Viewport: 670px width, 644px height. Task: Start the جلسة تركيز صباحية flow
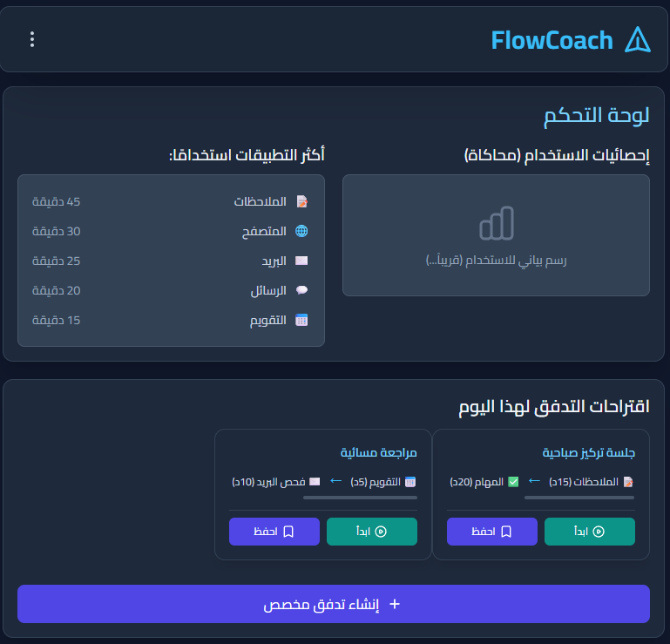590,532
